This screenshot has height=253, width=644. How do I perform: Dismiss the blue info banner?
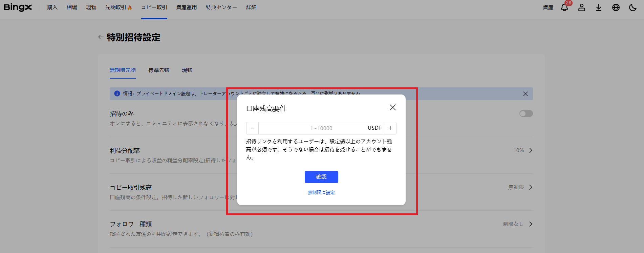coord(525,94)
